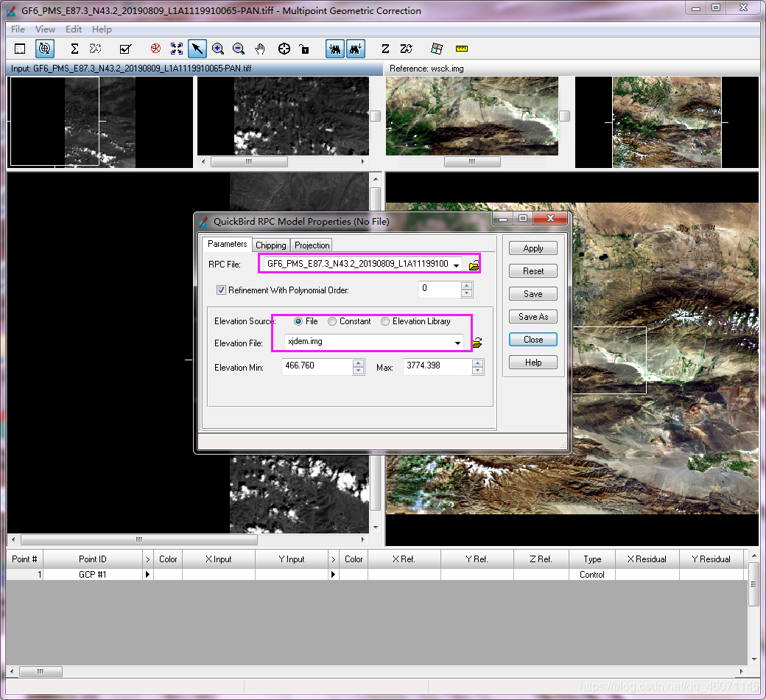Click the X Residual column header
766x700 pixels.
[x=647, y=559]
